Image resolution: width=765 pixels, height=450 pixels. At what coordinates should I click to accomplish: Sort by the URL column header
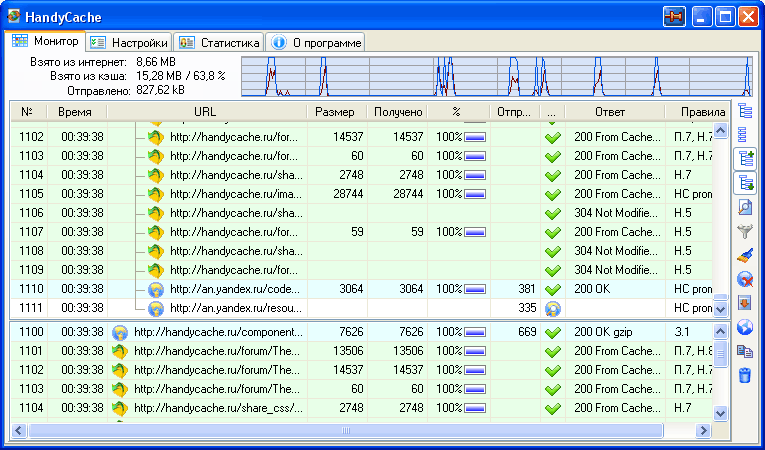point(207,112)
